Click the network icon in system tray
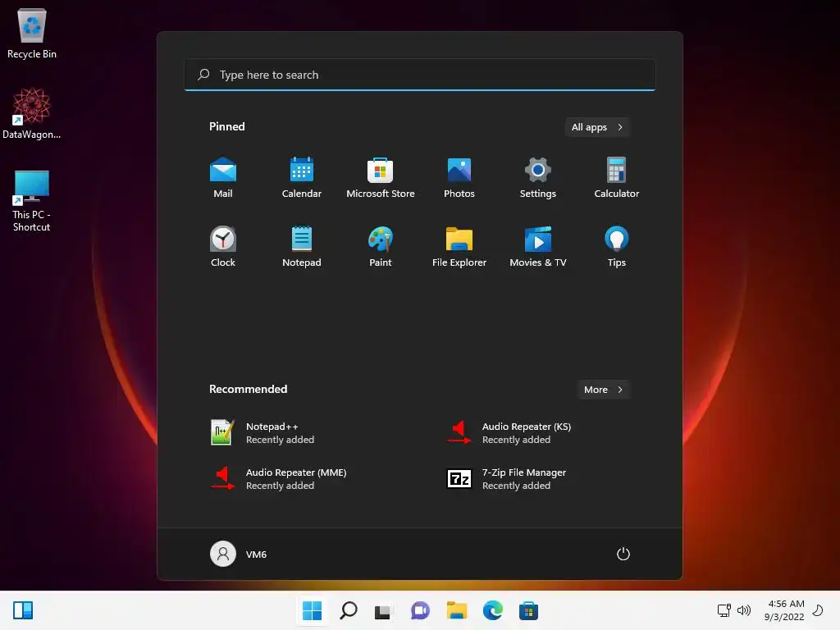Viewport: 840px width, 630px height. point(724,610)
